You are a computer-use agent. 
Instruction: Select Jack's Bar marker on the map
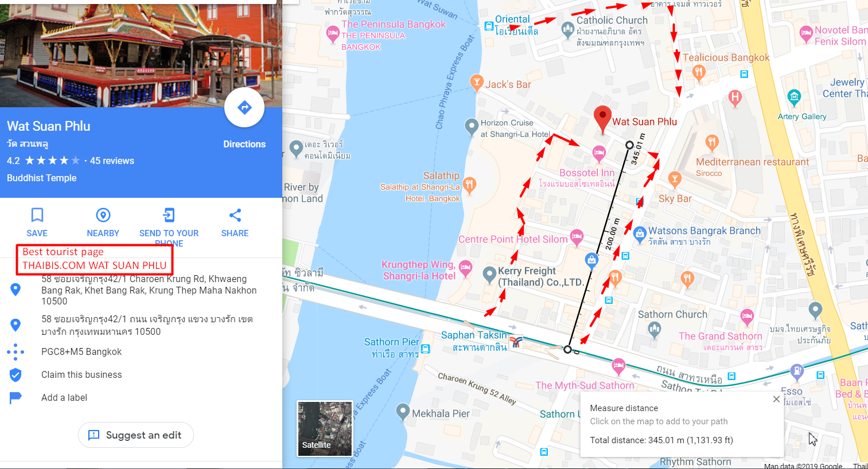[476, 83]
